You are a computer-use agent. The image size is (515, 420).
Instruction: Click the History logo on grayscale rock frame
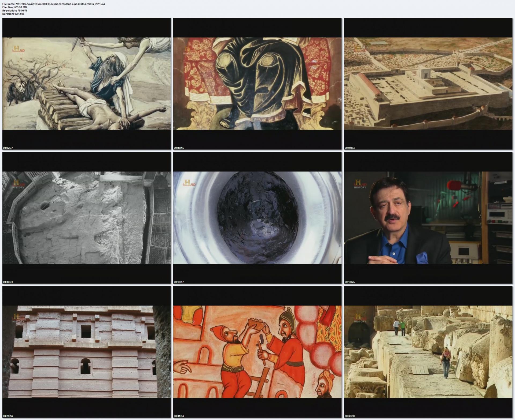(18, 184)
